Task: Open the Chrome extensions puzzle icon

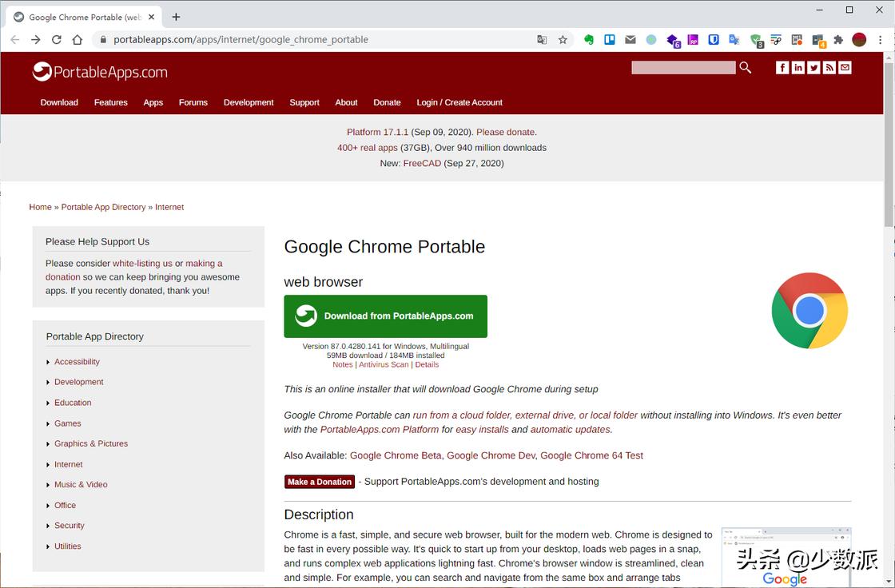Action: 838,39
